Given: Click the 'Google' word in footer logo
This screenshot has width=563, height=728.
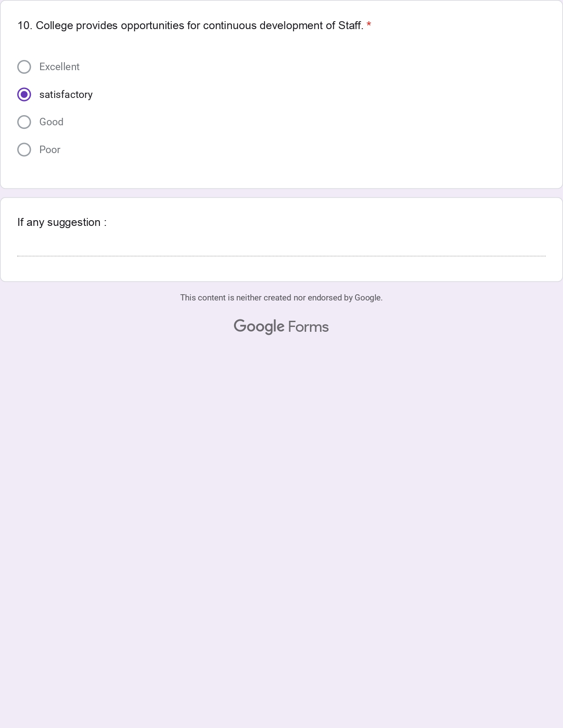Looking at the screenshot, I should point(259,327).
